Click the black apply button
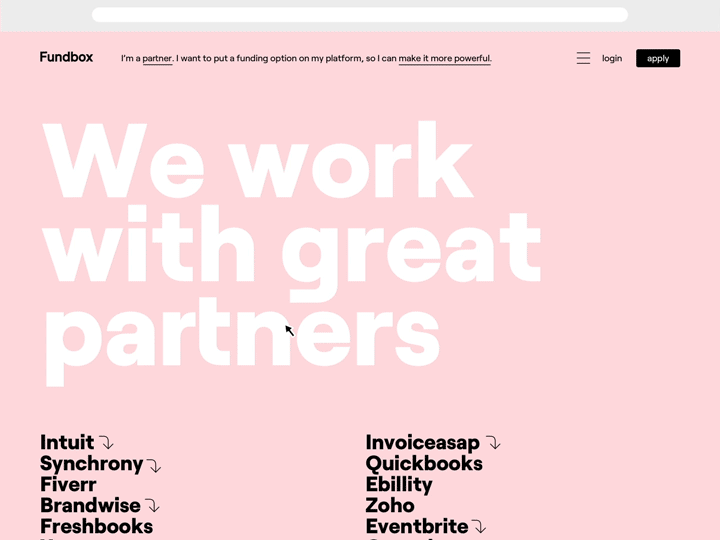The height and width of the screenshot is (540, 720). click(x=658, y=58)
